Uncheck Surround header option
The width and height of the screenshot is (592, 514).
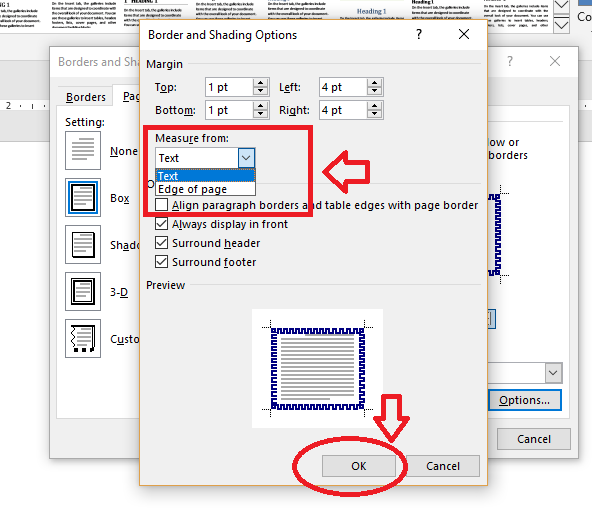click(x=162, y=243)
